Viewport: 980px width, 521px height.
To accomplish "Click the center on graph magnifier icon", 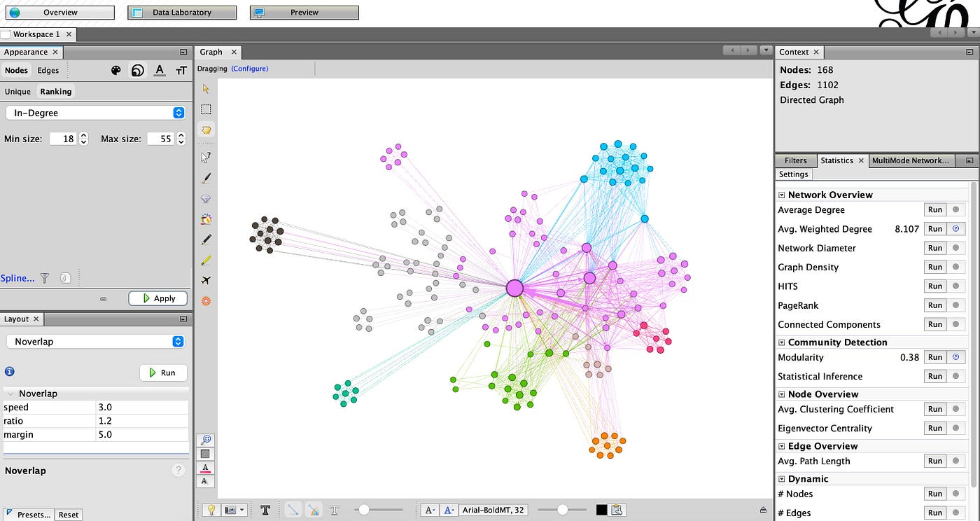I will [x=206, y=440].
